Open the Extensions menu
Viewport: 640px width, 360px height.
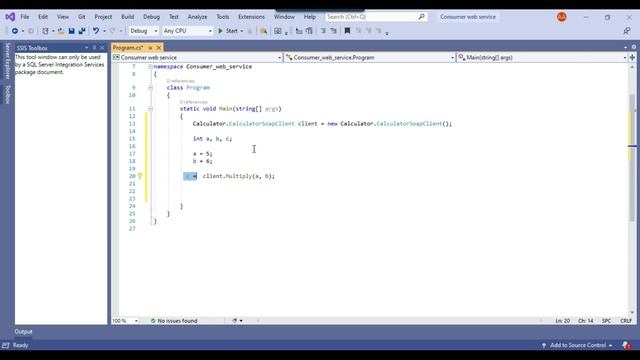click(251, 17)
